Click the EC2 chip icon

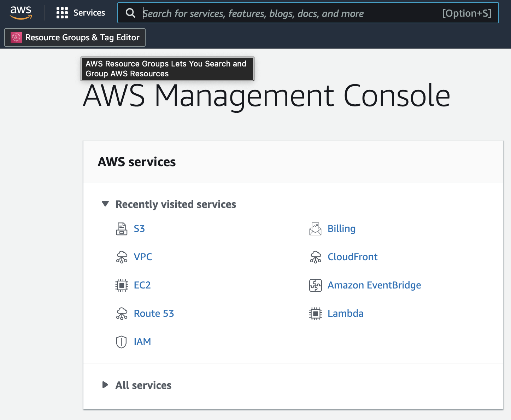[x=122, y=285]
